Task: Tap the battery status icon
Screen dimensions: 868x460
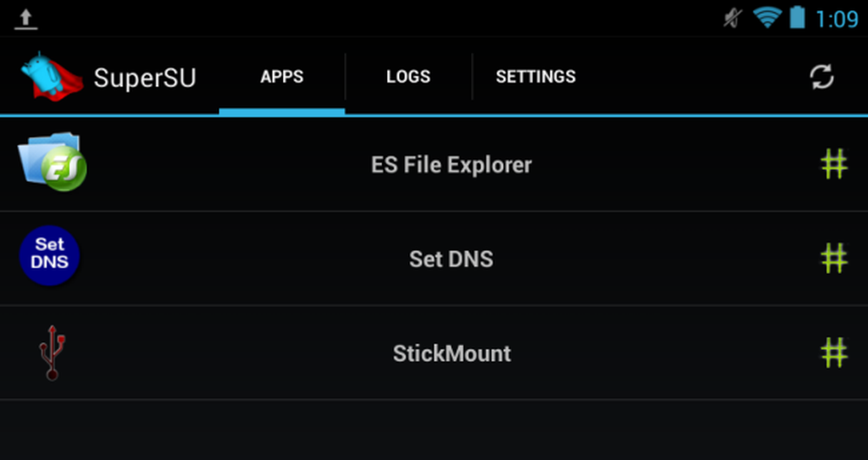Action: [797, 17]
